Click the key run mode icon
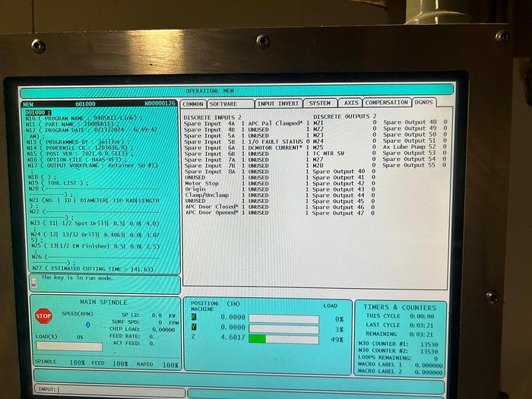532x399 pixels. (33, 282)
